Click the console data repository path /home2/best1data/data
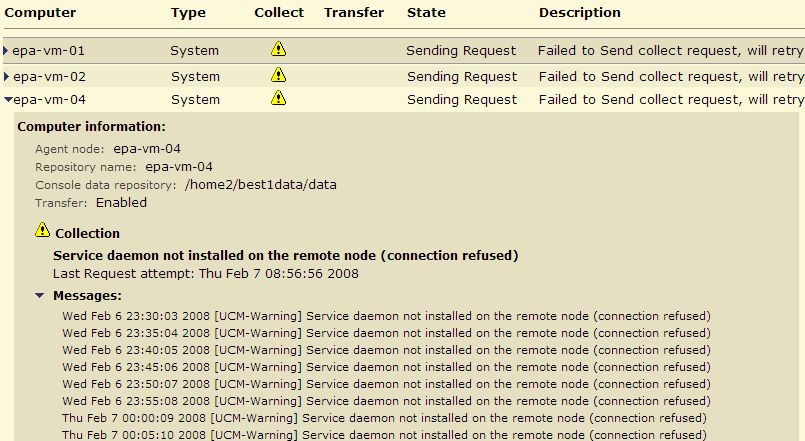 pos(261,185)
